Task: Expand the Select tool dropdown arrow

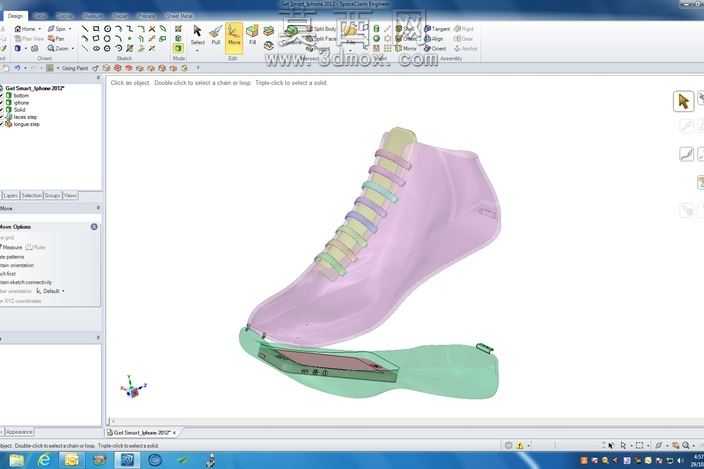Action: point(197,50)
